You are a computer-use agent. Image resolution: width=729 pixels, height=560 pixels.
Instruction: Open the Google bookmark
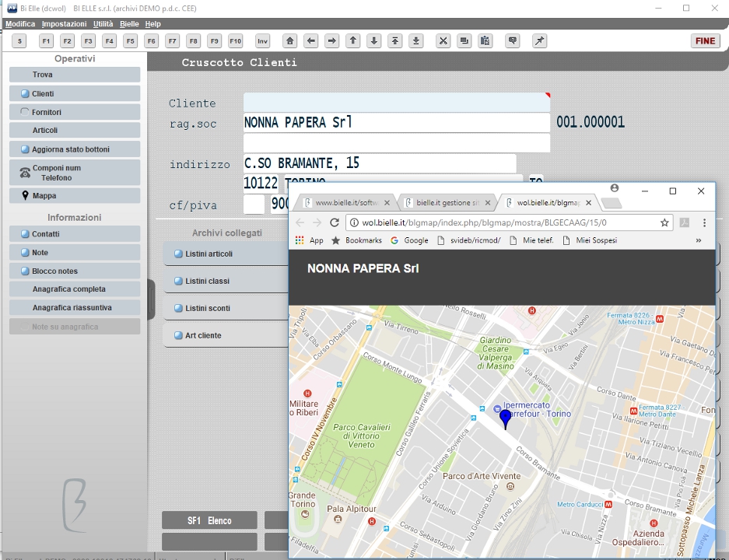pyautogui.click(x=409, y=240)
